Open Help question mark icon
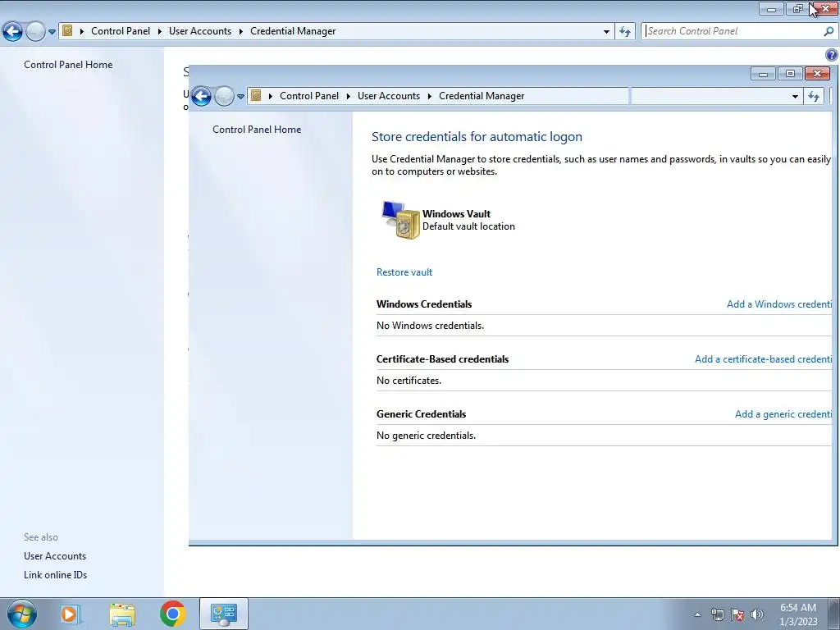 [x=832, y=55]
